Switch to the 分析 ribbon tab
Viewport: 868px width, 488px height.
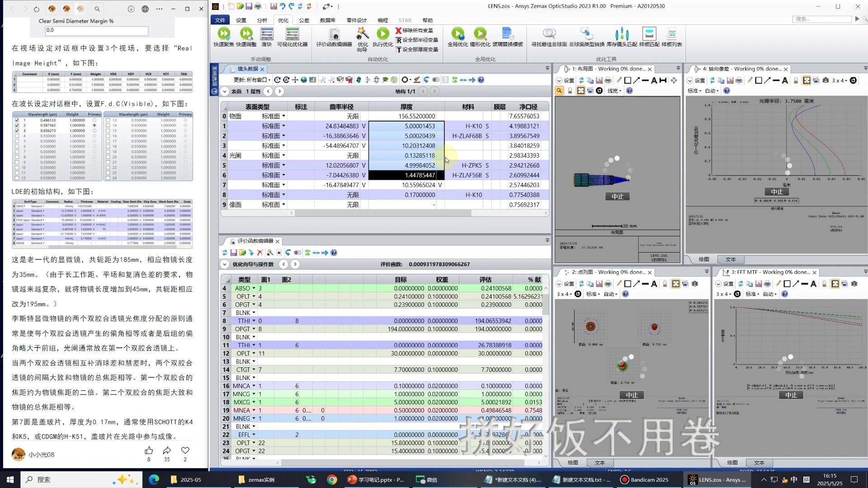262,20
